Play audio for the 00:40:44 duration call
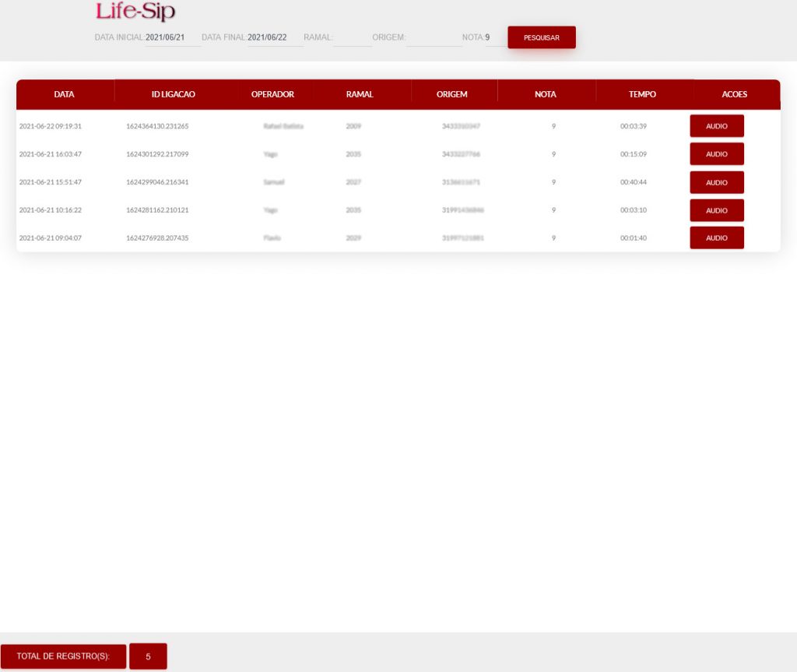This screenshot has width=797, height=672. (716, 182)
